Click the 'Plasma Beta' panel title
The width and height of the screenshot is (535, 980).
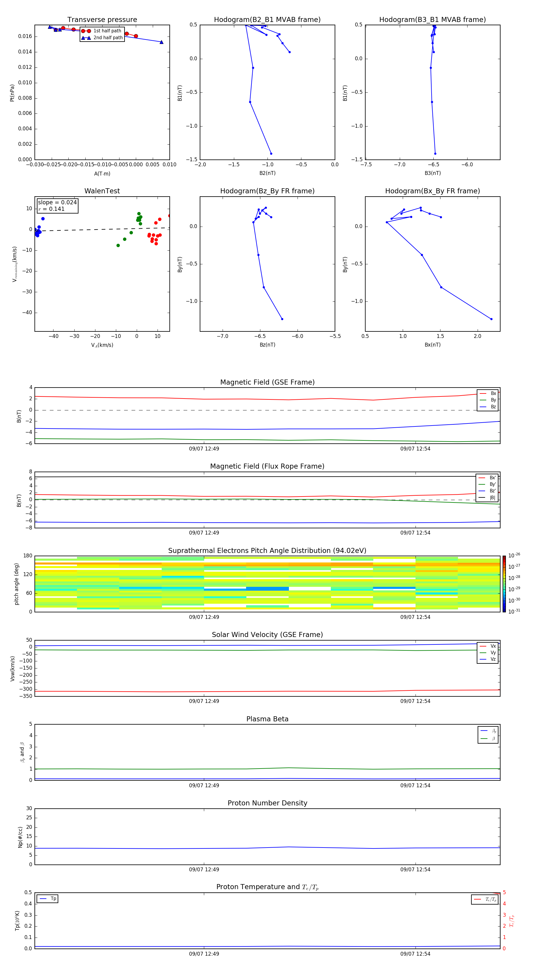point(267,719)
